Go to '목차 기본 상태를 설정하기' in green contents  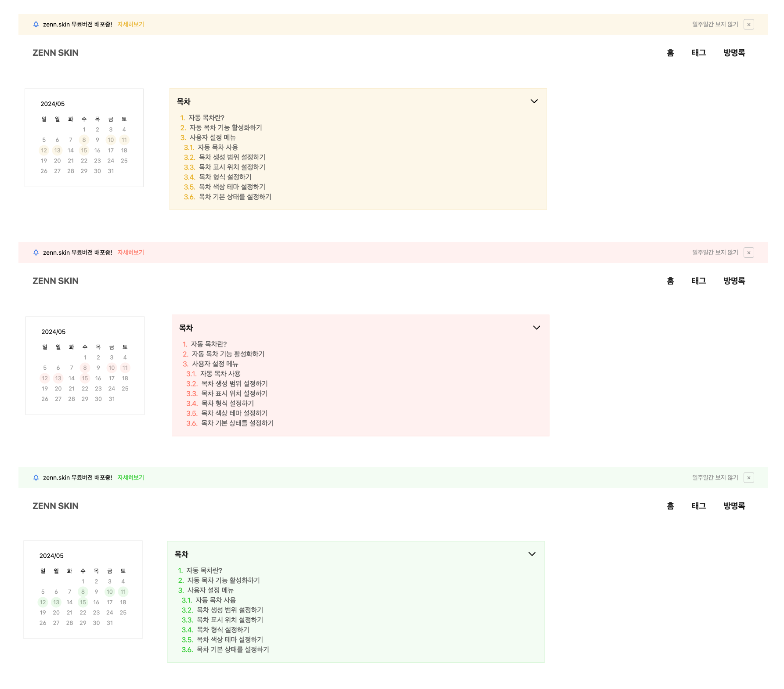point(233,649)
